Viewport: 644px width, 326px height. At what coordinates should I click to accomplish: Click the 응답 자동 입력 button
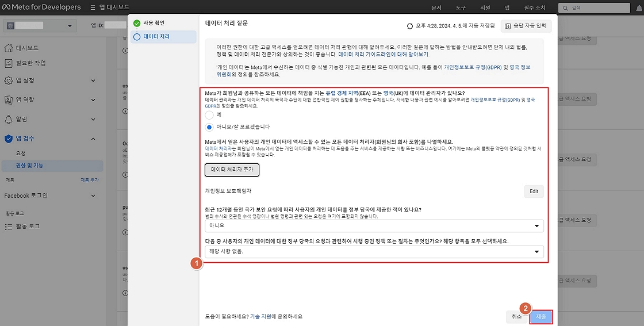pyautogui.click(x=526, y=26)
